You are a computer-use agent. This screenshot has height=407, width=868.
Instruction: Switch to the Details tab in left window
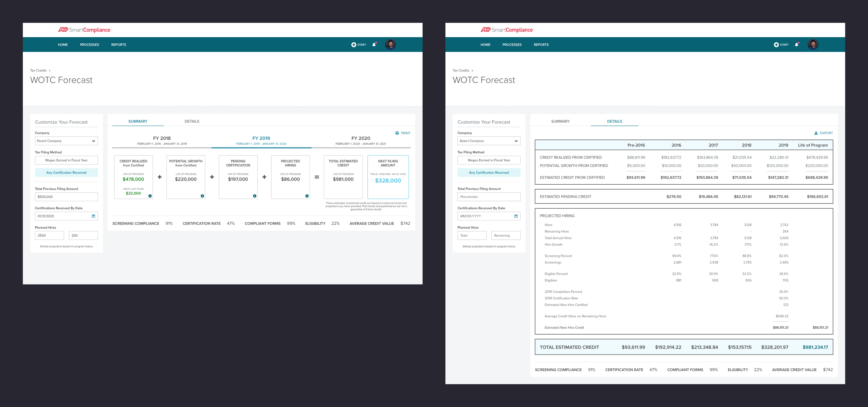(x=192, y=121)
